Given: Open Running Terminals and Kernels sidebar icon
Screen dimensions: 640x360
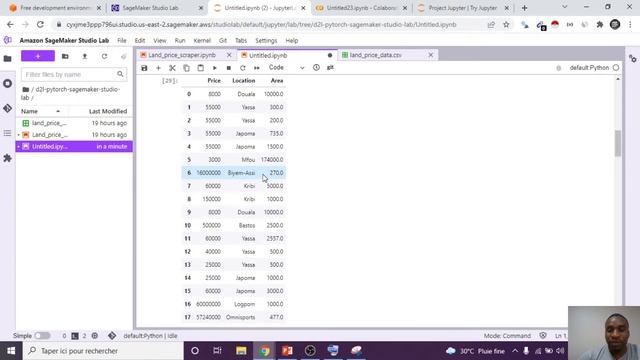Looking at the screenshot, I should (7, 83).
